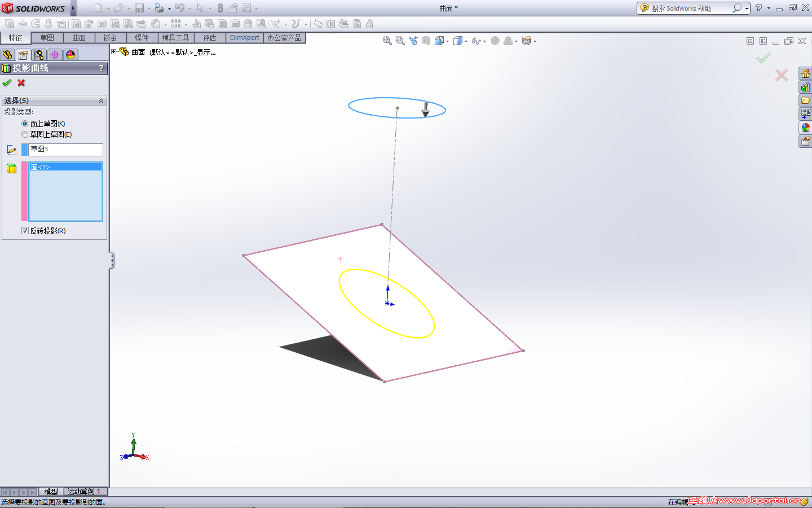The width and height of the screenshot is (812, 508).
Task: Open SolidWorks menu flyout arrow
Action: coord(73,8)
